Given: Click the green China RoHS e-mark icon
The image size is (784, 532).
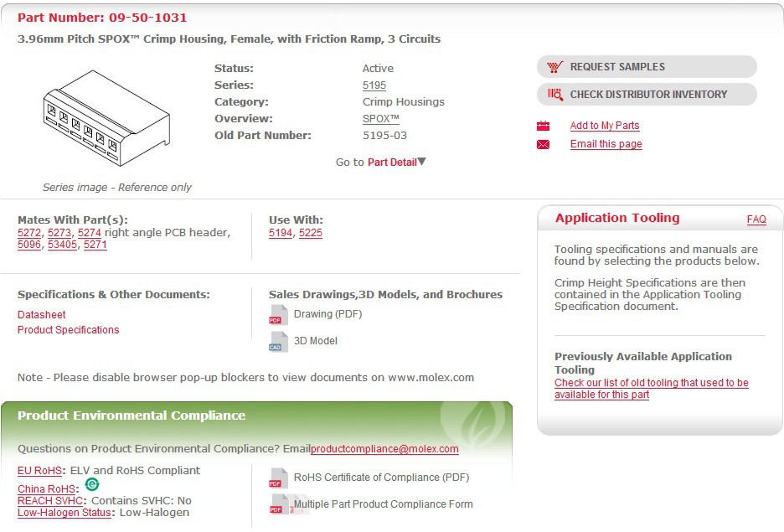Looking at the screenshot, I should (92, 484).
